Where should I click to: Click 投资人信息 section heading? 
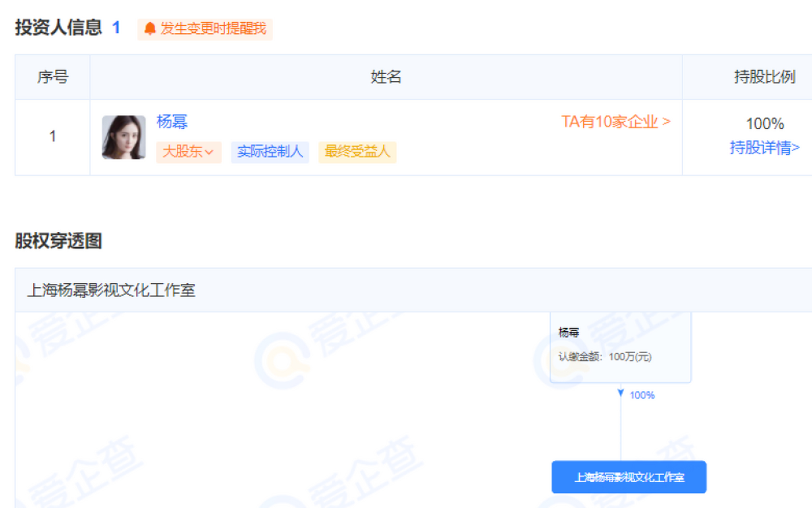pos(58,28)
